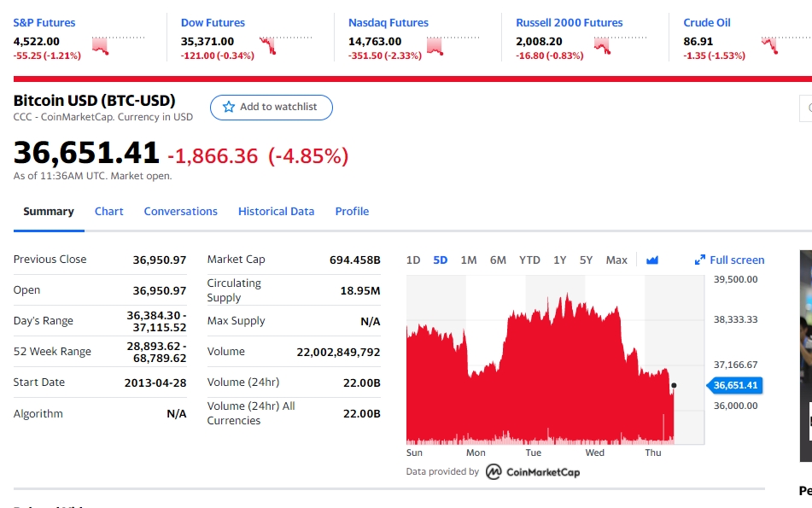Open the Nasdaq Futures mini sparkline chart

(x=453, y=45)
